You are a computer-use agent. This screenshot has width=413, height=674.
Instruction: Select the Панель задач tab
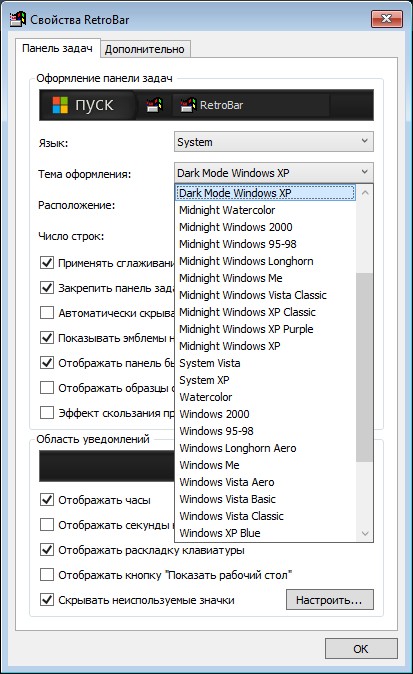tap(57, 48)
